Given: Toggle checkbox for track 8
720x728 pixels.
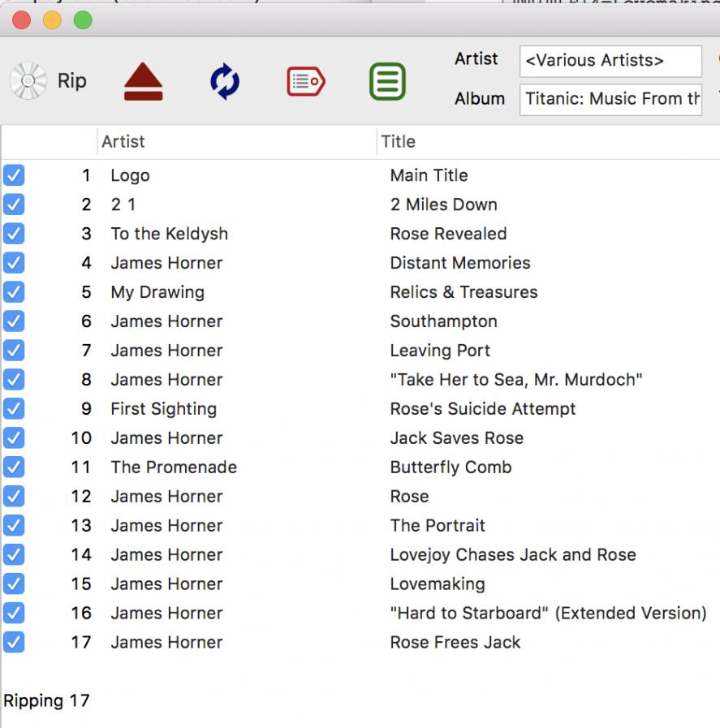Looking at the screenshot, I should [x=14, y=380].
